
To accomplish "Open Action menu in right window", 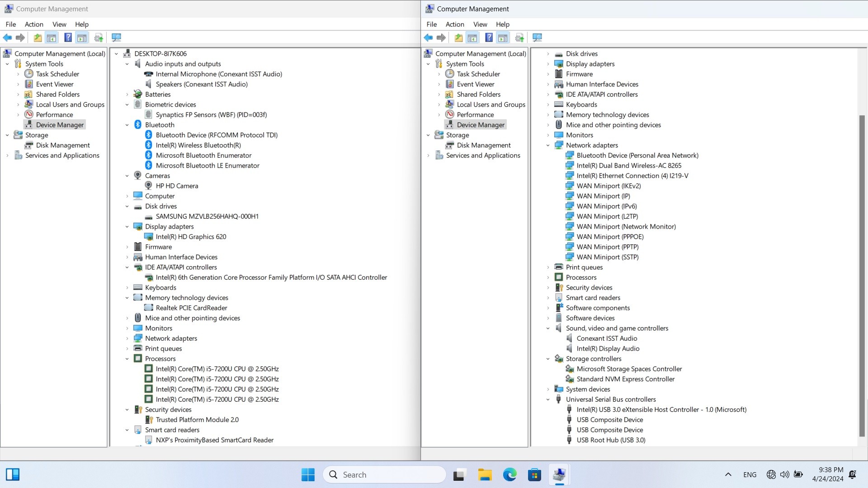I will click(x=455, y=24).
